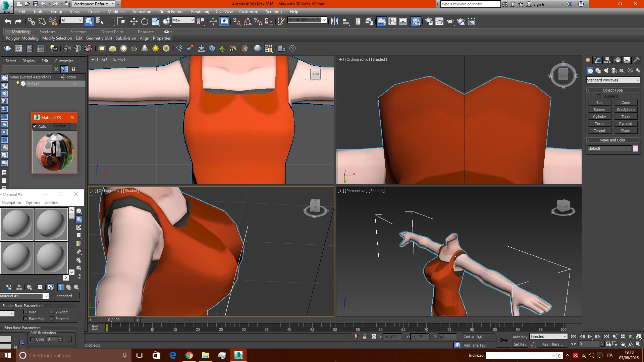Screen dimensions: 644x362
Task: Open the Standard Primitives dropdown
Action: pyautogui.click(x=613, y=80)
